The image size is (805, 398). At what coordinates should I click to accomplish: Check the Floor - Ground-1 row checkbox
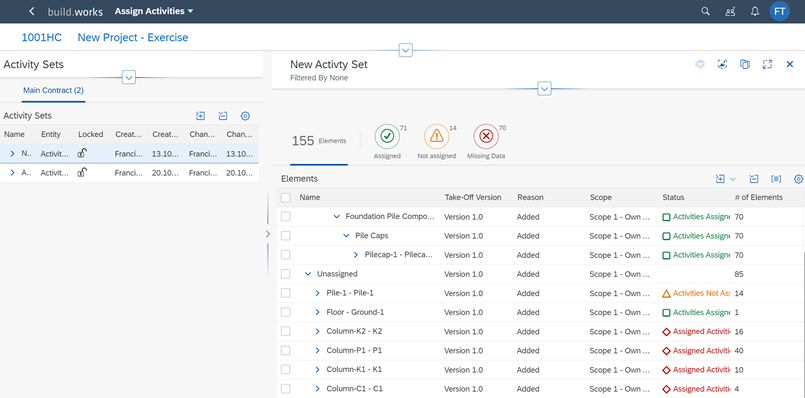click(285, 312)
